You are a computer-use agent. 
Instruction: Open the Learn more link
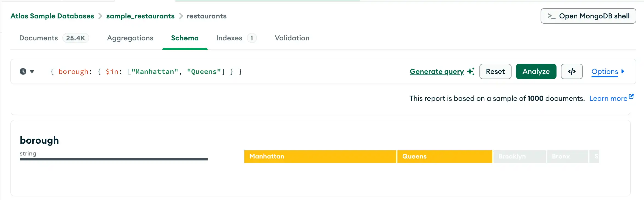click(x=609, y=98)
